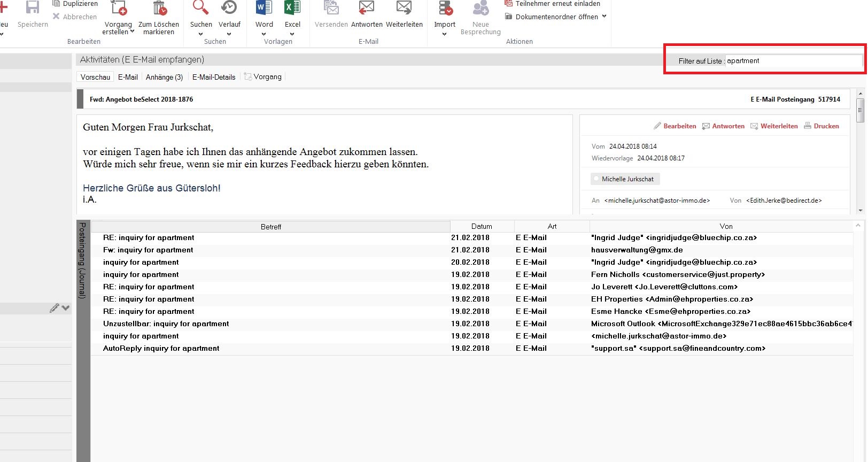Image resolution: width=868 pixels, height=462 pixels.
Task: Select the Unzustellbar: inquiry for apartment row
Action: coord(166,324)
